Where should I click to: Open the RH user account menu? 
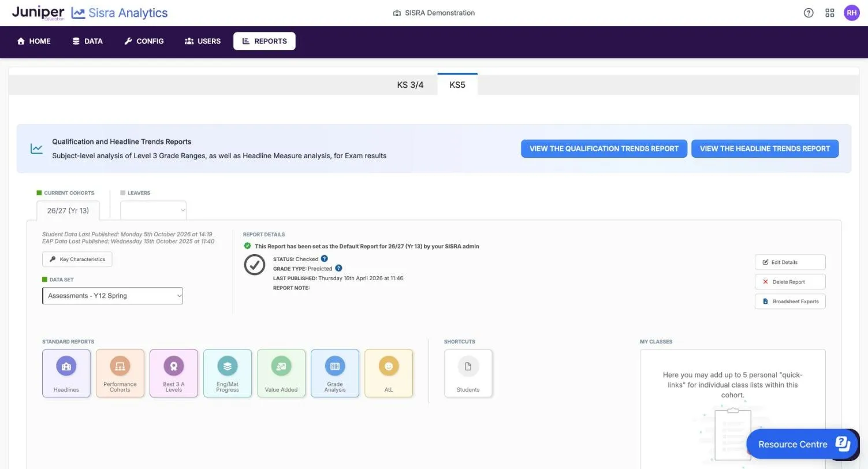[x=852, y=13]
